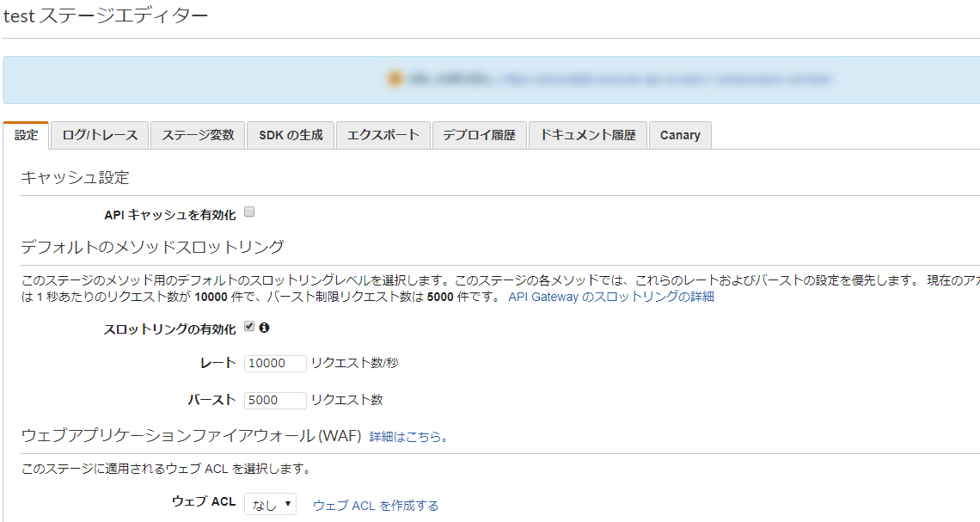Click the WAF 詳細はこちら link
980x522 pixels.
point(408,437)
